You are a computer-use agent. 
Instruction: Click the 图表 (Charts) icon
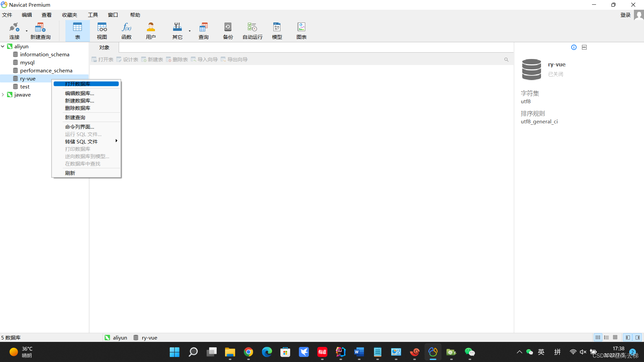click(301, 30)
